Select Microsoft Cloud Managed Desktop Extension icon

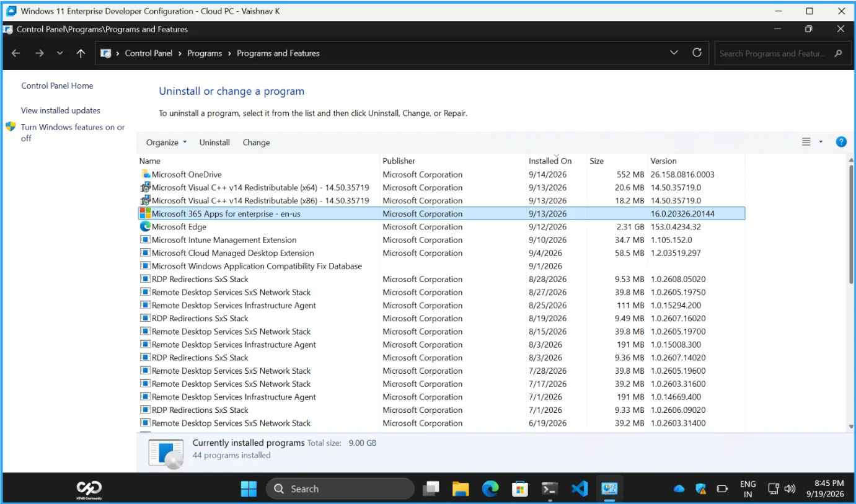point(146,253)
